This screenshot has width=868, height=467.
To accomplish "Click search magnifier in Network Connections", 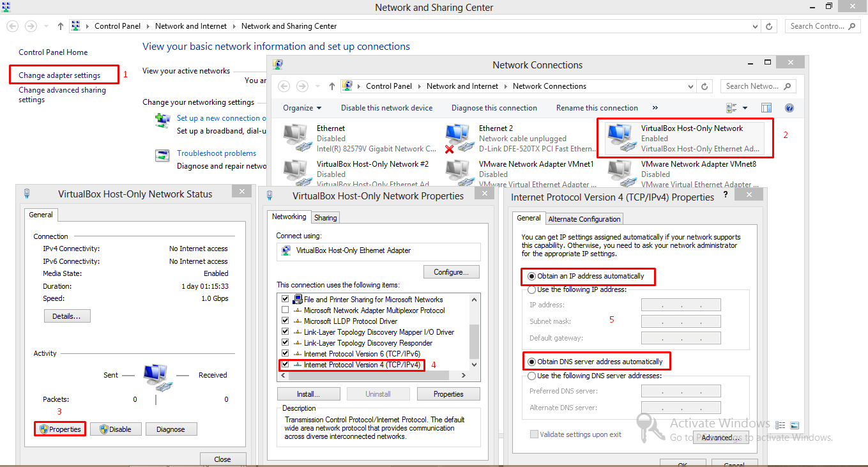I will [787, 86].
